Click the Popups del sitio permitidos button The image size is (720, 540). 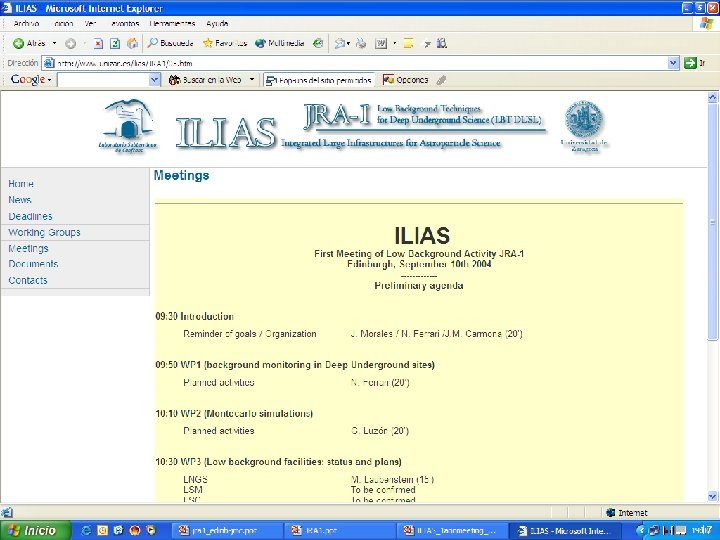pos(319,80)
